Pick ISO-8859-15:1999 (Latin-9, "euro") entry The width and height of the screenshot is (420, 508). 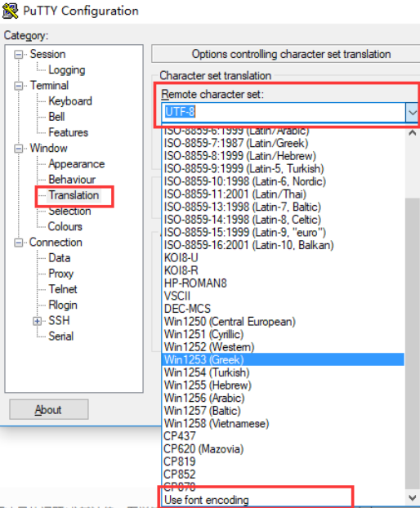click(245, 232)
